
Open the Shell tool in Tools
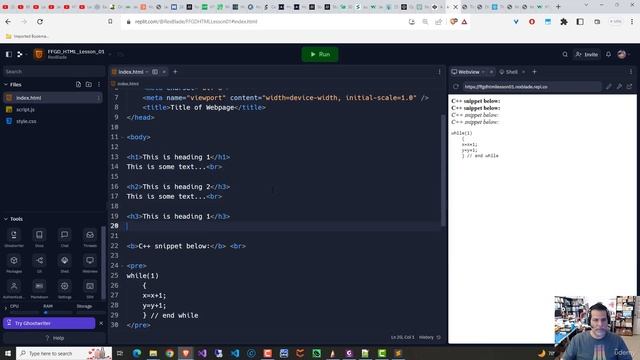pos(64,264)
